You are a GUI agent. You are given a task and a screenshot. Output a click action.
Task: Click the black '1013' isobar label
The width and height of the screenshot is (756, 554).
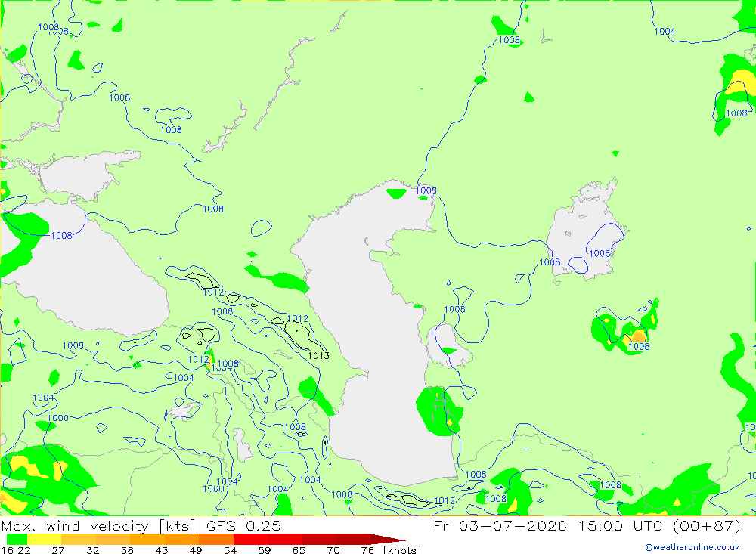tap(318, 356)
